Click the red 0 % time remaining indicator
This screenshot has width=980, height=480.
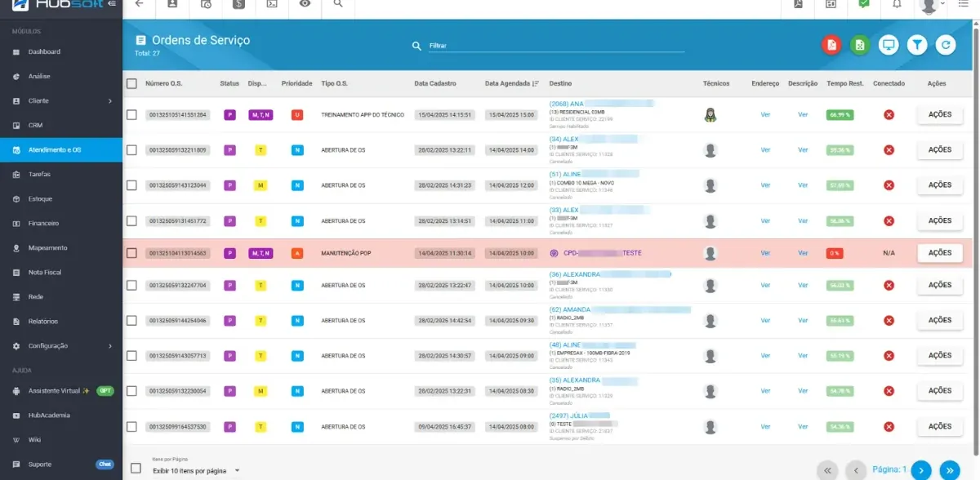(x=835, y=253)
